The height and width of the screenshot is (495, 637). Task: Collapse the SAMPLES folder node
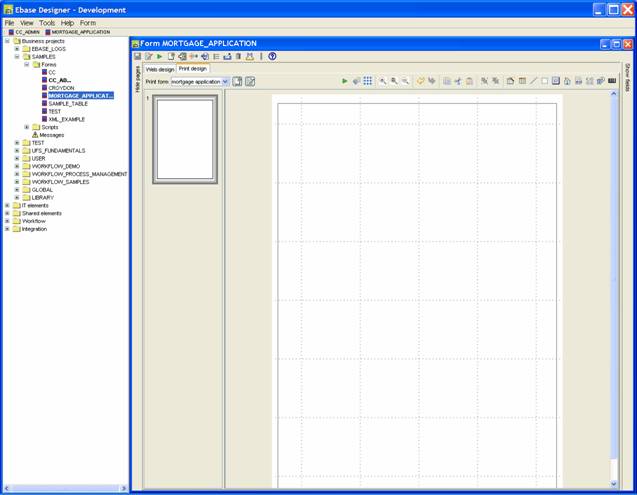tap(17, 57)
